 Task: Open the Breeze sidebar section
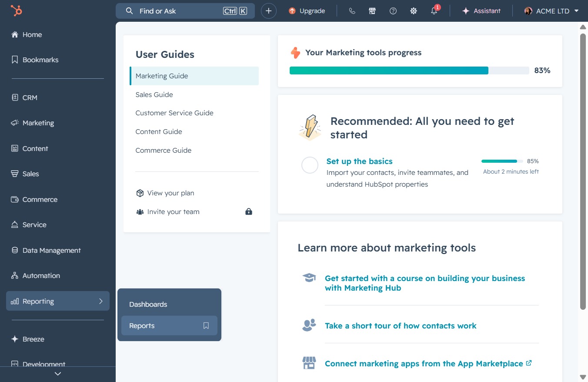tap(58, 339)
